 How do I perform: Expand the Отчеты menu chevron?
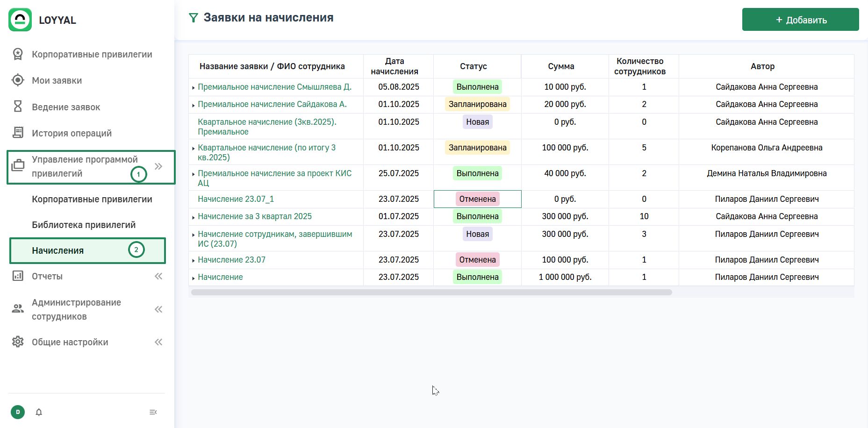point(158,276)
